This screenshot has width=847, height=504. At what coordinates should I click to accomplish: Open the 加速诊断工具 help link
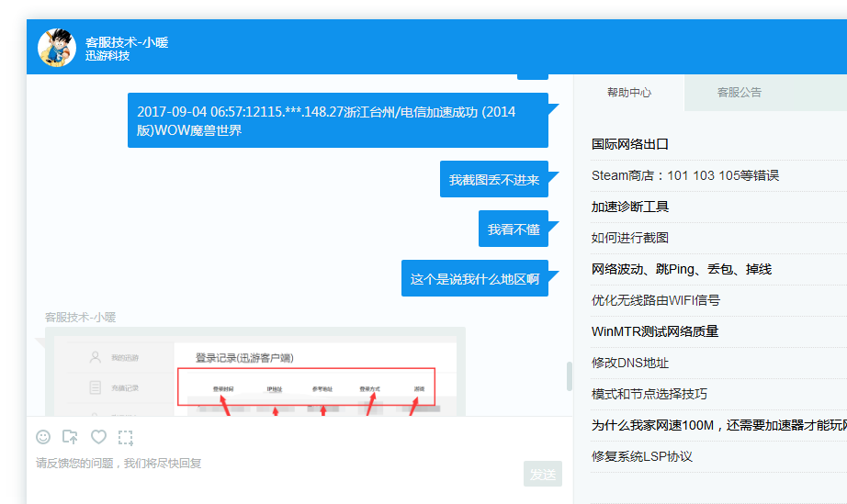click(630, 207)
